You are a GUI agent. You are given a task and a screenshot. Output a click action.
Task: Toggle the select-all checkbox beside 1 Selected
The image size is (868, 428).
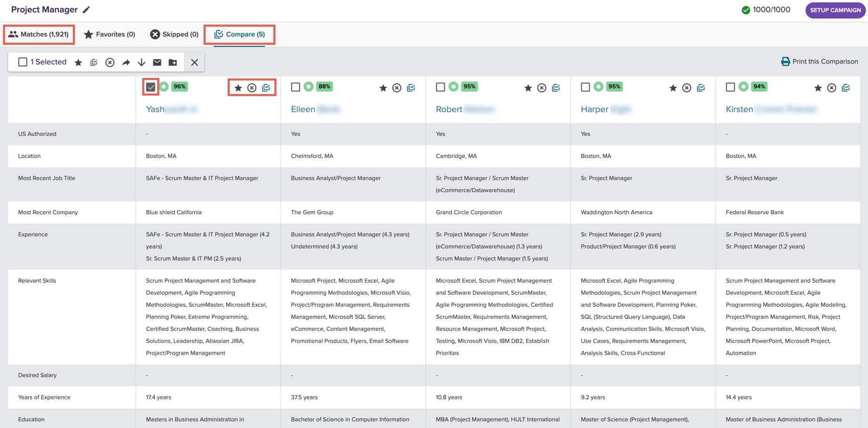pyautogui.click(x=23, y=62)
